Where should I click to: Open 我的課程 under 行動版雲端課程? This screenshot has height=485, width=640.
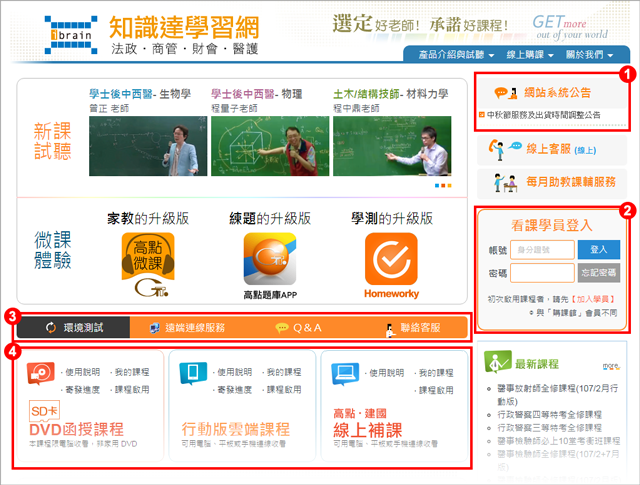tap(284, 372)
